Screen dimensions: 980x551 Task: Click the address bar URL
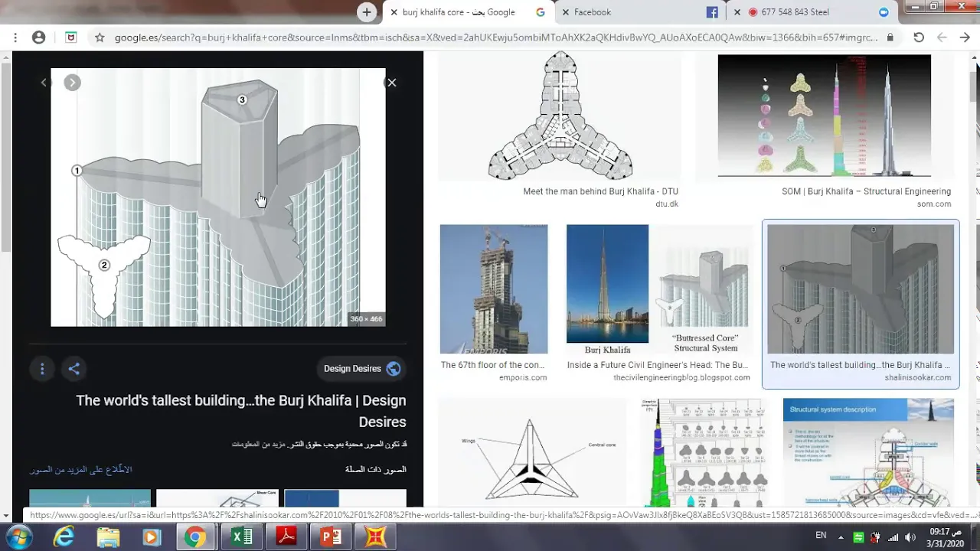(496, 37)
